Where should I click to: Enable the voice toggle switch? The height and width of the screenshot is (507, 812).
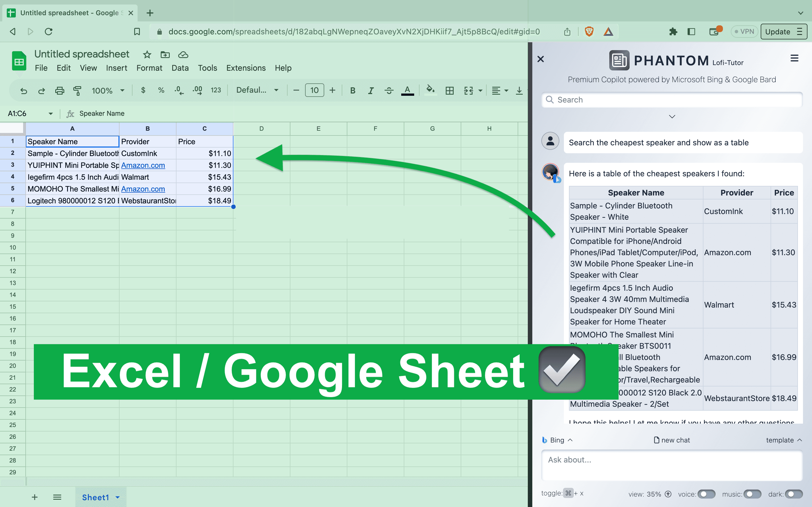706,494
